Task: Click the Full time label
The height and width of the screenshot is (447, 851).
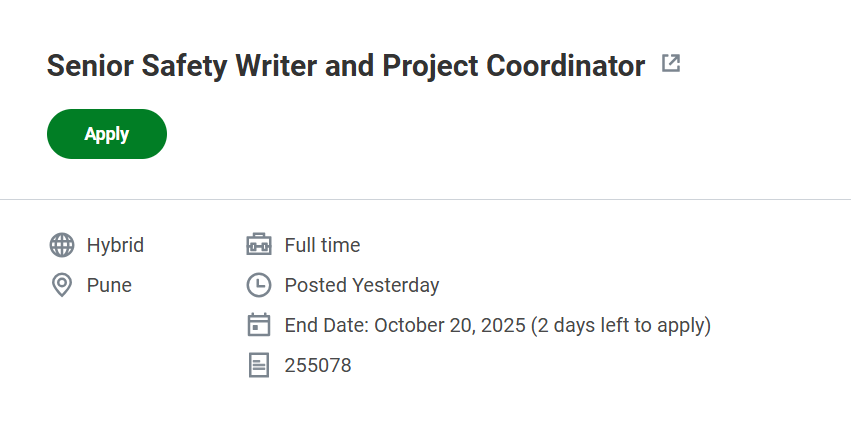Action: coord(322,245)
